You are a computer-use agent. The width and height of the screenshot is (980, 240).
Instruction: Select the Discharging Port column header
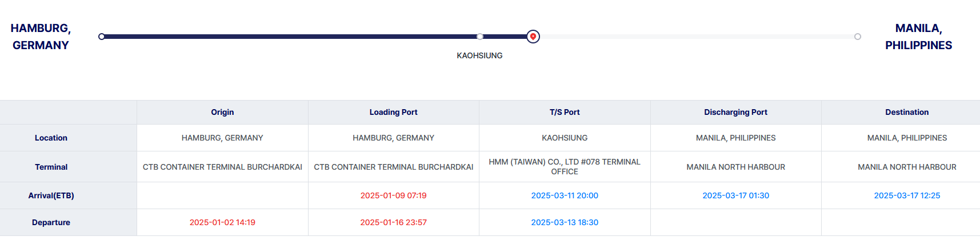click(736, 112)
